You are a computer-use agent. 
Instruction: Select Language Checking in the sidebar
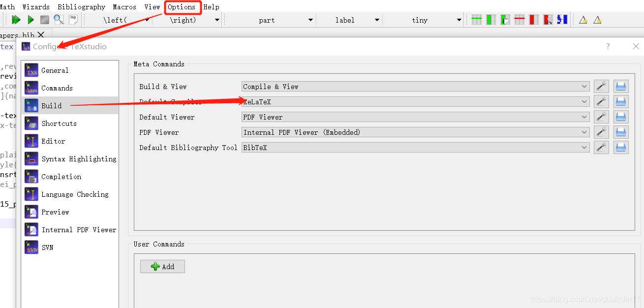70,194
